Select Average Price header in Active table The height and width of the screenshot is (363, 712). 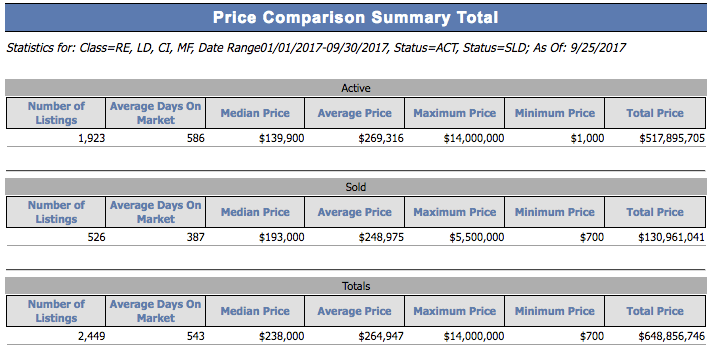[x=355, y=113]
